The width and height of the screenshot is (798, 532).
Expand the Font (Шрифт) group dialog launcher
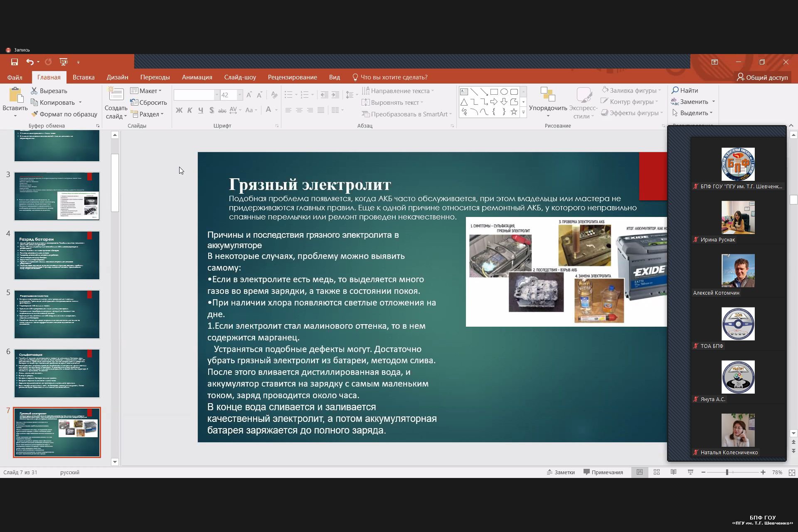277,126
